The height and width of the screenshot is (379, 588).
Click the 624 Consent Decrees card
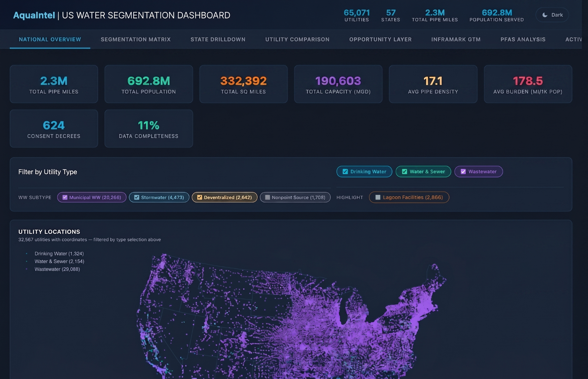pyautogui.click(x=54, y=129)
